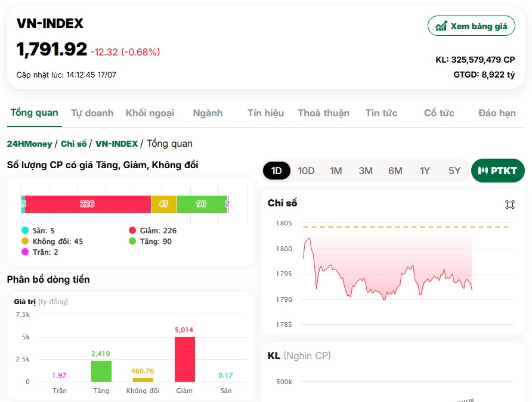
Task: Click the green Tăng 2,419 bar
Action: point(101,371)
